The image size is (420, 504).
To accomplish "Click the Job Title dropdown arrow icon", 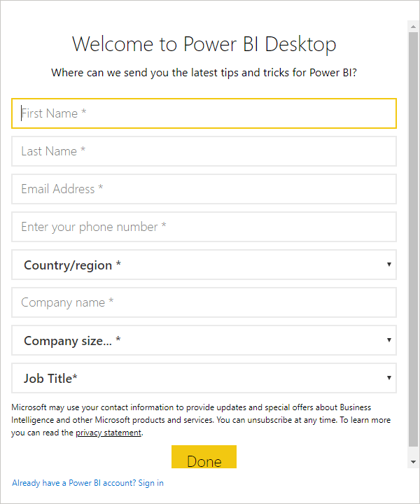I will pos(388,378).
